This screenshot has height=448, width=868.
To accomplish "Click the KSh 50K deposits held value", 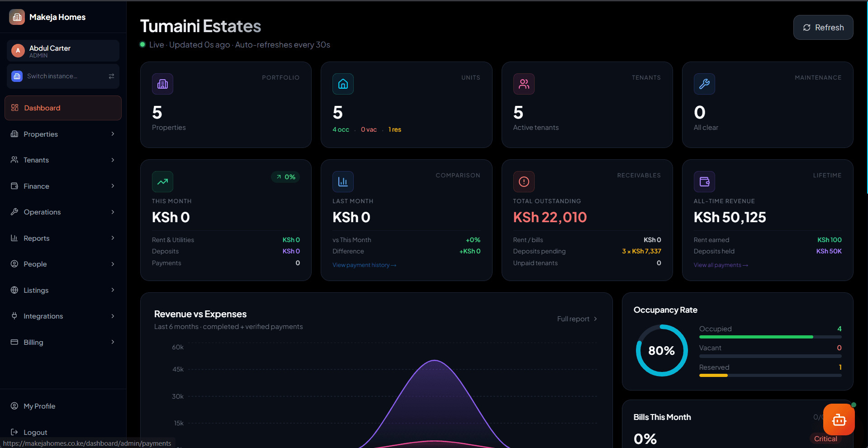I will click(829, 251).
